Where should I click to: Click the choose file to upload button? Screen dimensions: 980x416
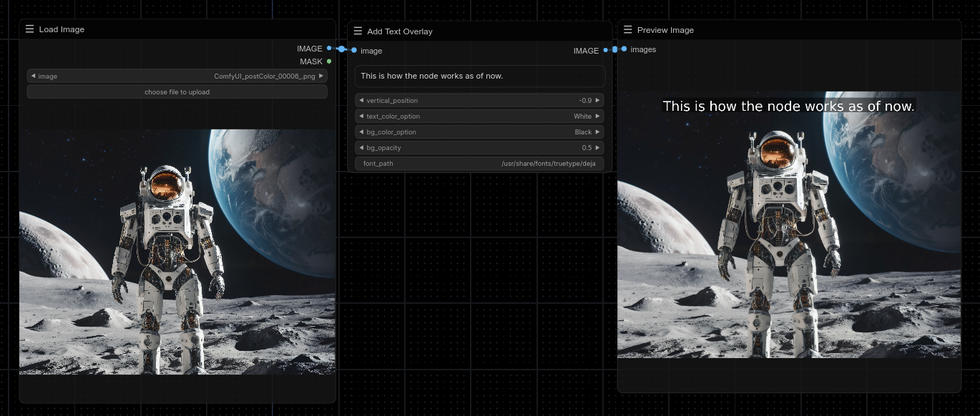point(177,91)
